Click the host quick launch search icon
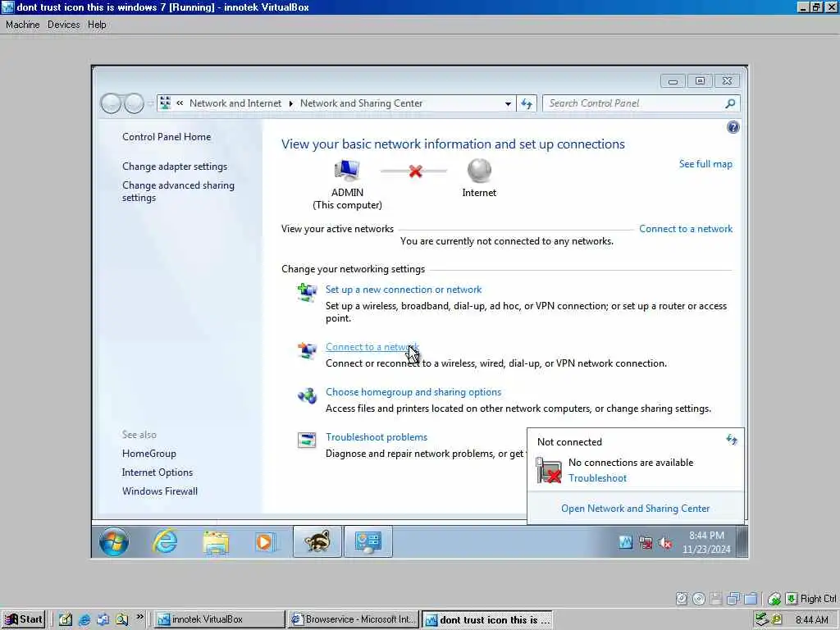 click(121, 619)
